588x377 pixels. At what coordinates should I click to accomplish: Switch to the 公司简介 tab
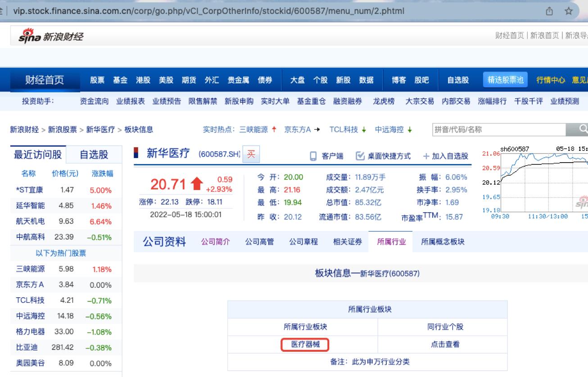click(x=215, y=241)
